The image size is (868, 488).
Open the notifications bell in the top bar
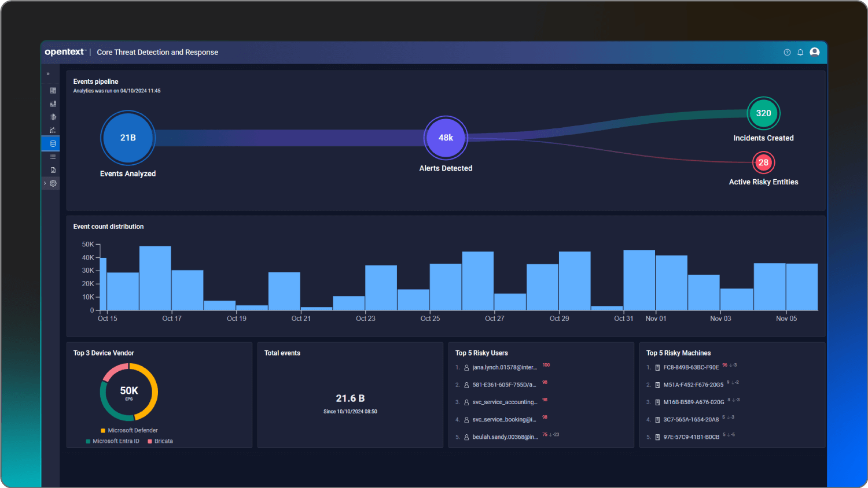[x=800, y=52]
